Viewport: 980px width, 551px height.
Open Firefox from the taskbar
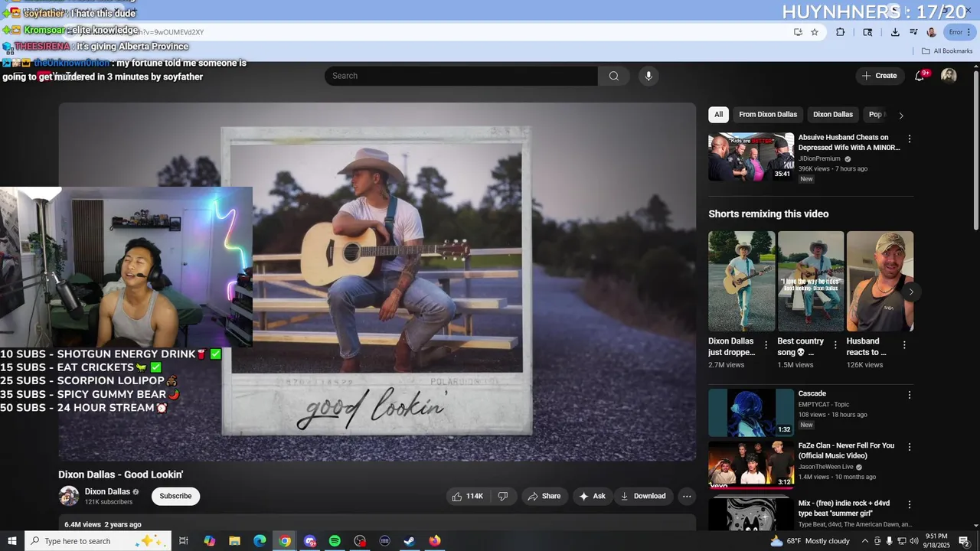(435, 541)
